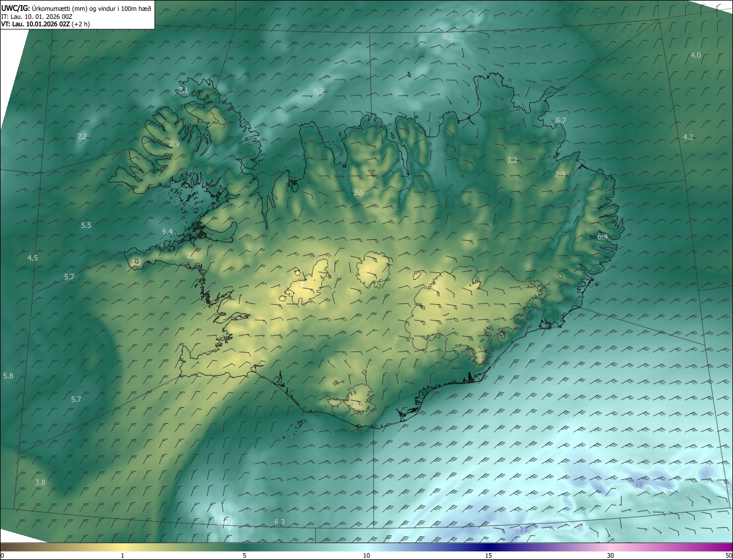733x560 pixels.
Task: Click the 2.9 label in the Westfjords
Action: (174, 144)
